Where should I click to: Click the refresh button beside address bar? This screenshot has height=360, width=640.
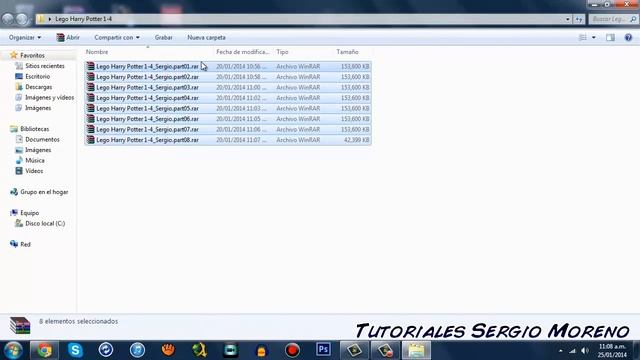[579, 19]
